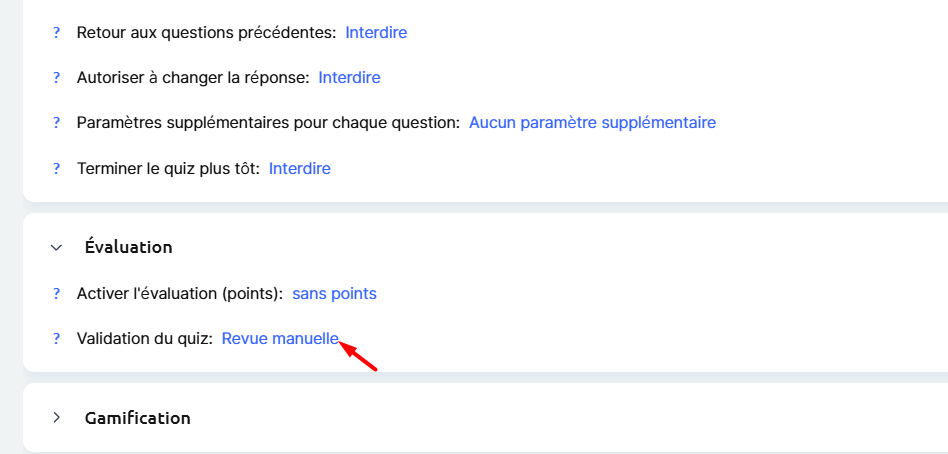The image size is (948, 454).
Task: Click Interdire for "Terminer le quiz plus tôt"
Action: 300,169
